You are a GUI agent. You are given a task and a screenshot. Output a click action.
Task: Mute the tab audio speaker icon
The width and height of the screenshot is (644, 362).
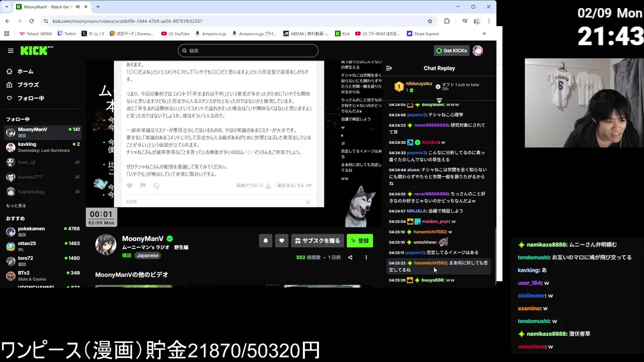coord(78,7)
